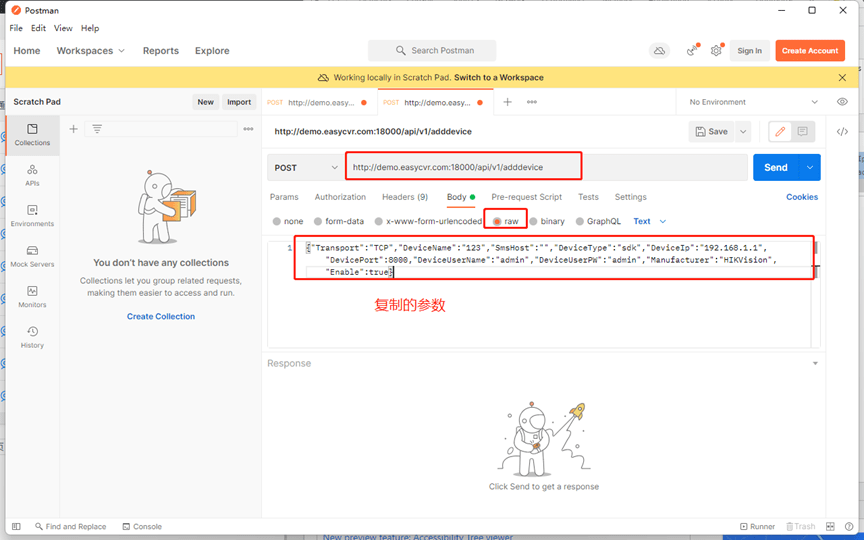
Task: Open the settings gear icon in header
Action: 716,51
